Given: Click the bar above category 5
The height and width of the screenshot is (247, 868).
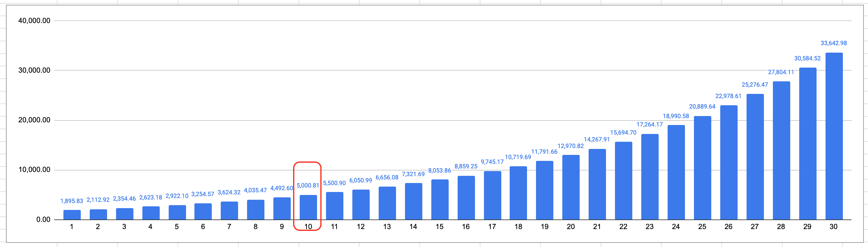Looking at the screenshot, I should coord(177,213).
